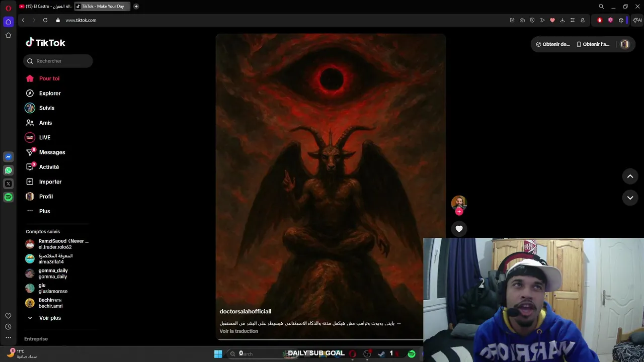Viewport: 644px width, 362px height.
Task: Open browser downloads icon
Action: (562, 20)
